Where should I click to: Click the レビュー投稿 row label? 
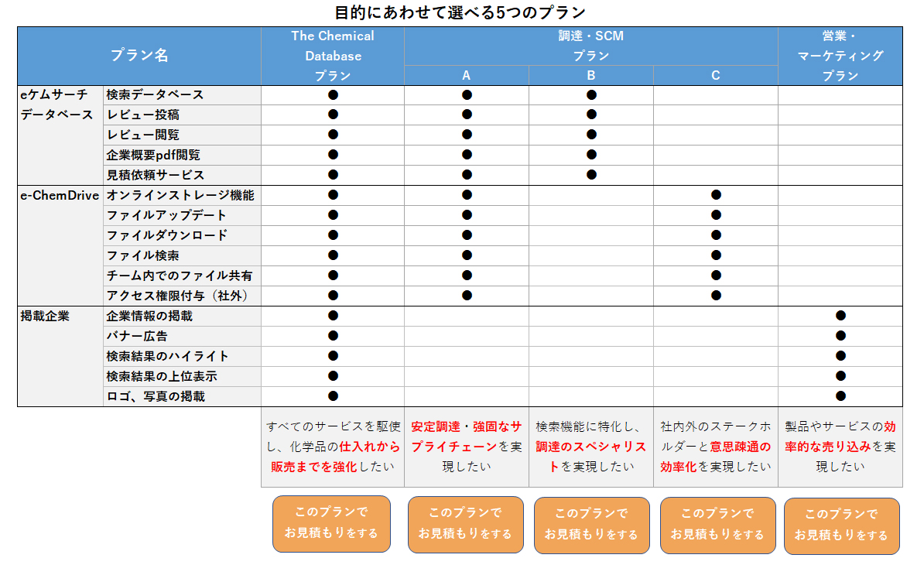tap(142, 115)
